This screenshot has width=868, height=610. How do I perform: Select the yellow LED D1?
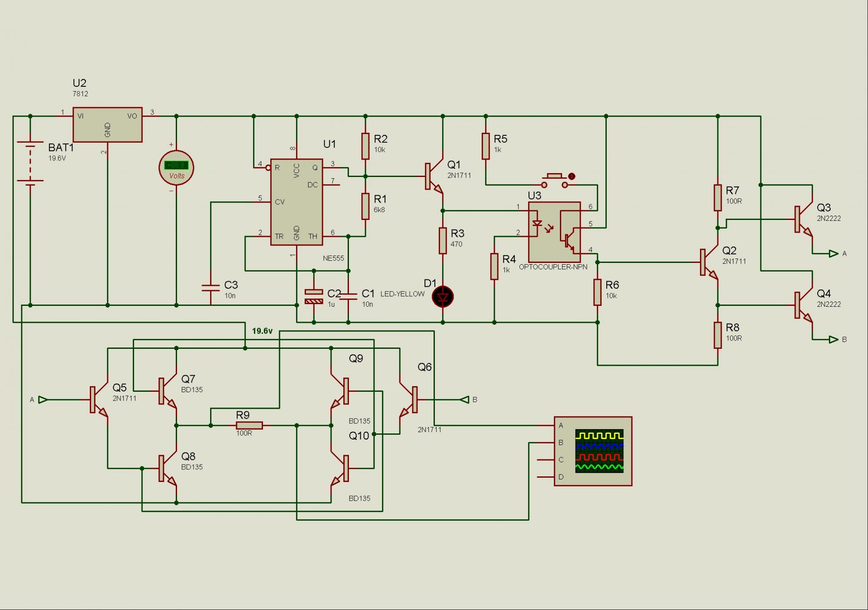[x=443, y=297]
